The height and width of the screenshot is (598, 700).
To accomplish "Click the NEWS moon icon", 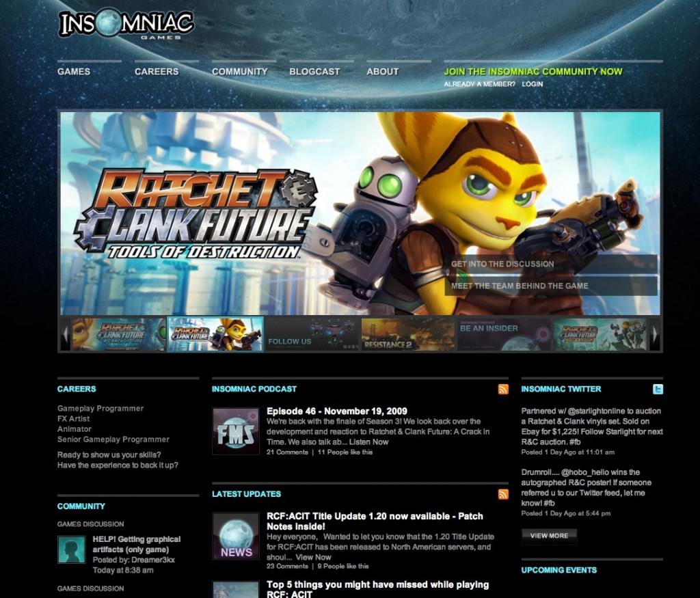I will [x=236, y=536].
